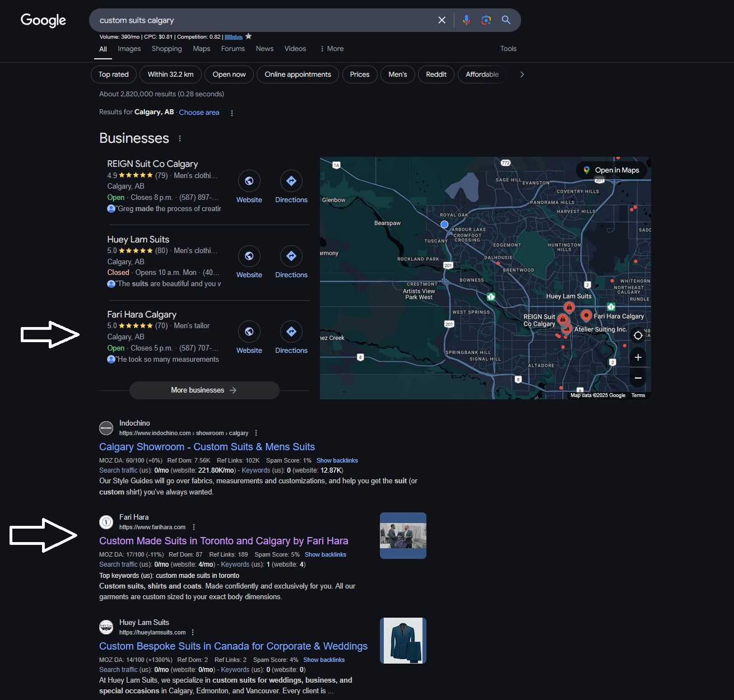Zoom out on the map
The width and height of the screenshot is (734, 700).
pos(638,378)
